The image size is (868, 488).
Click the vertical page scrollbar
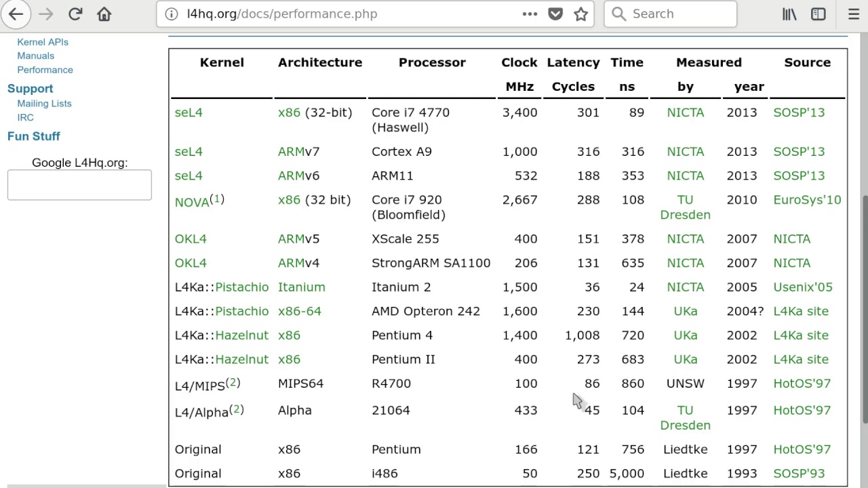tap(864, 310)
